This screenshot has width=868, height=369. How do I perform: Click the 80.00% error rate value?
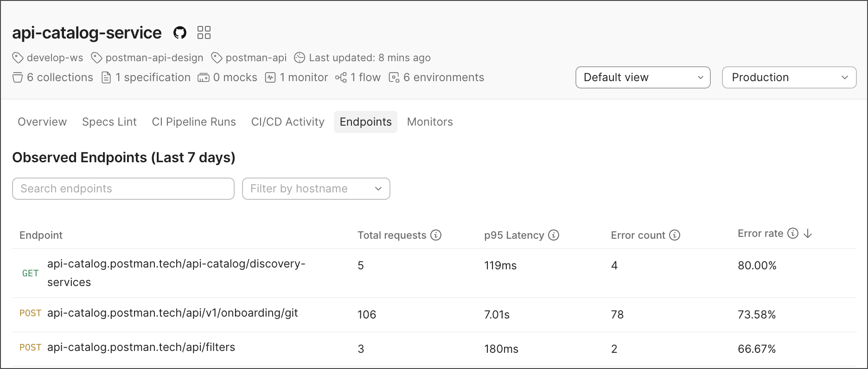coord(757,266)
